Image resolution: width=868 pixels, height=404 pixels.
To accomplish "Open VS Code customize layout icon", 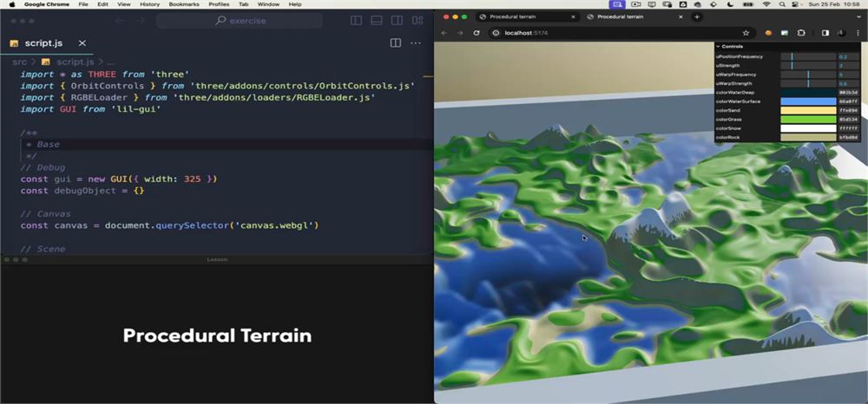I will (x=418, y=21).
